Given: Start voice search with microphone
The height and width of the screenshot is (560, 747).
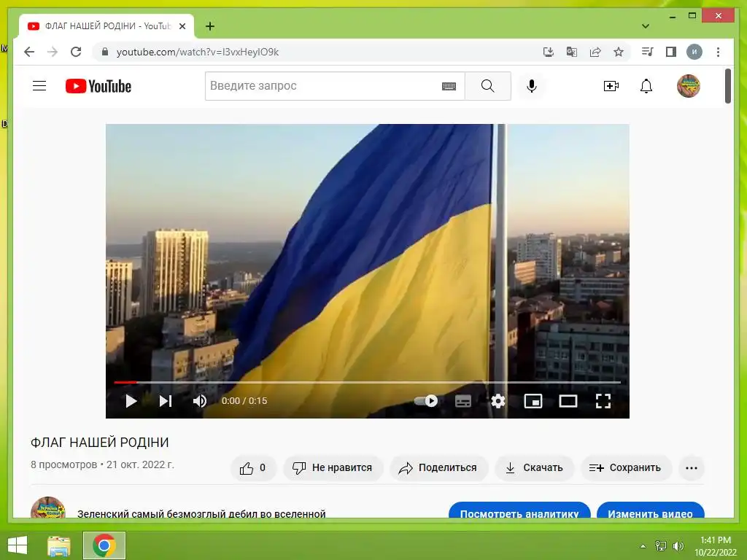Looking at the screenshot, I should click(x=532, y=86).
